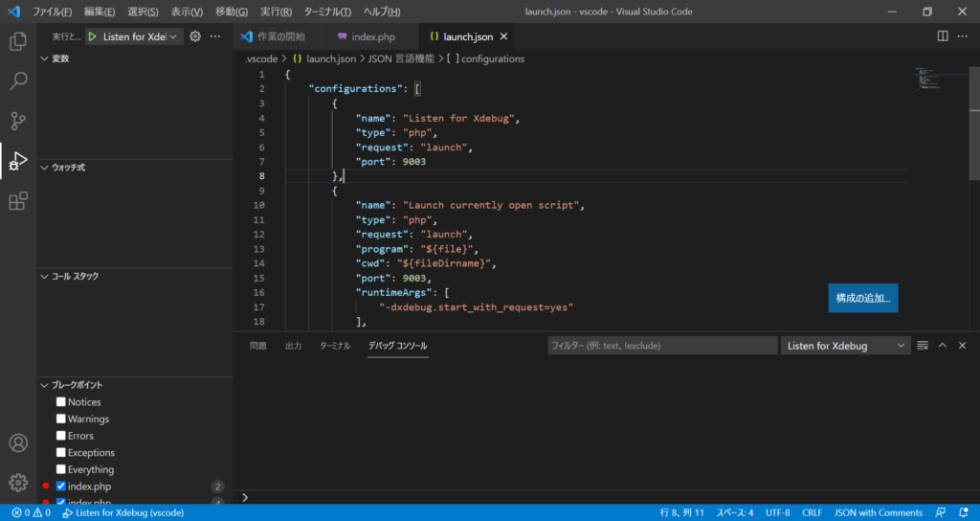
Task: Switch to the ターミナル panel tab
Action: (x=335, y=346)
